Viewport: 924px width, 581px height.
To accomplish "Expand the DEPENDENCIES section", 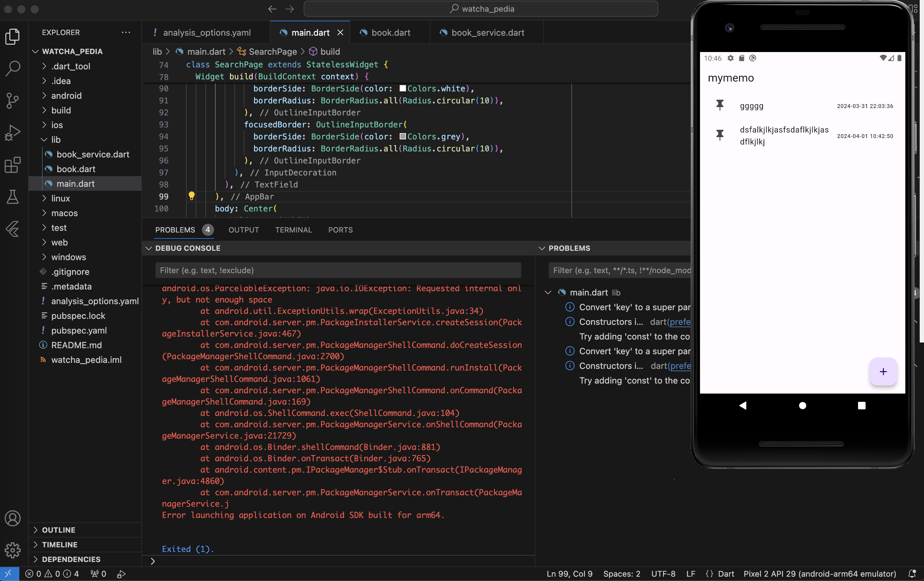I will coord(85,559).
